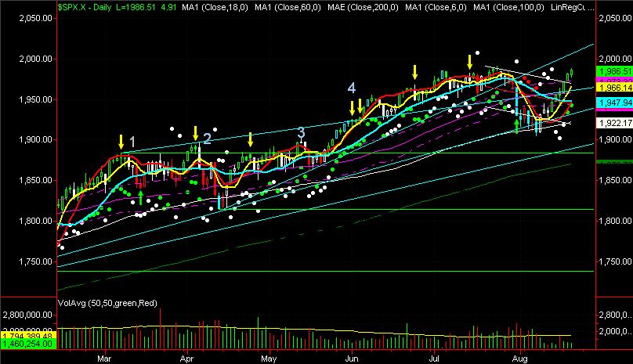Click the yellow down arrow in late June
The height and width of the screenshot is (364, 633).
414,72
